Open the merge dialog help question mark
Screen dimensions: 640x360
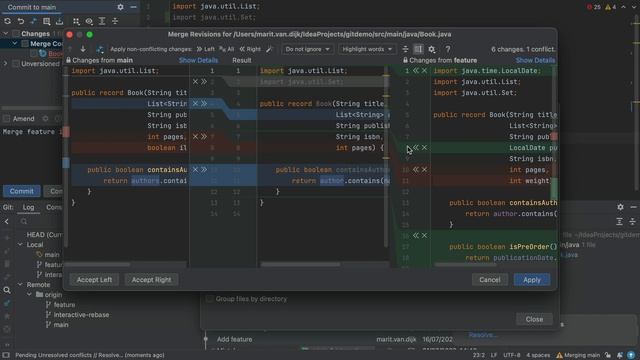[448, 49]
